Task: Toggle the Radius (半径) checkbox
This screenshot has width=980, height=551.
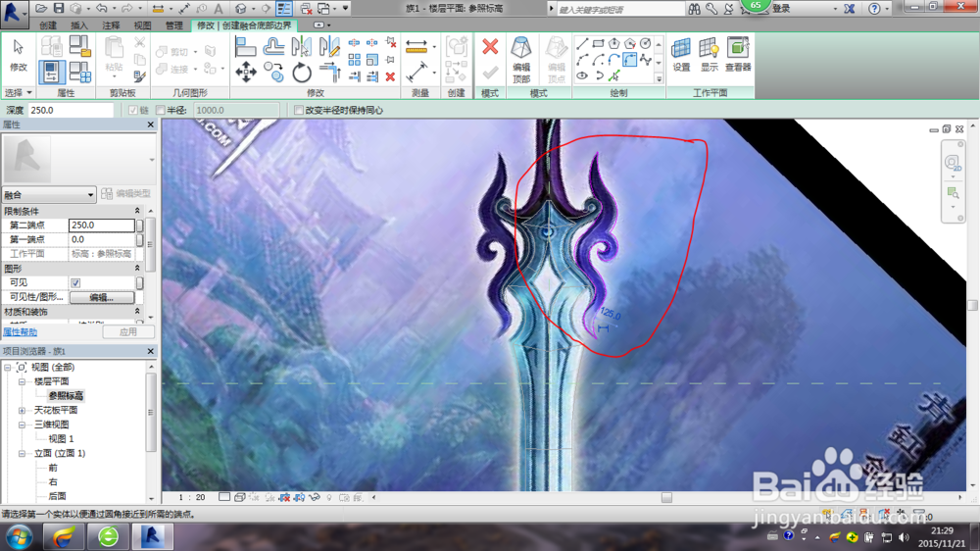Action: coord(160,110)
